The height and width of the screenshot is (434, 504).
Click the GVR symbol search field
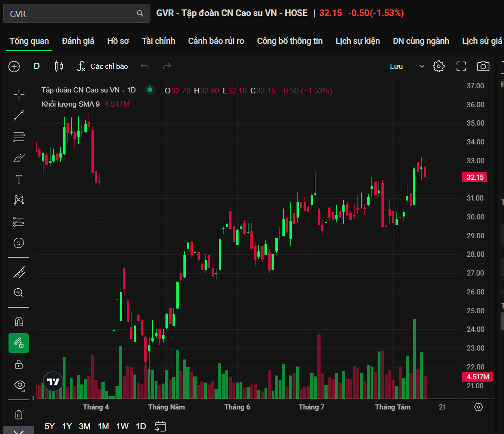tap(76, 13)
